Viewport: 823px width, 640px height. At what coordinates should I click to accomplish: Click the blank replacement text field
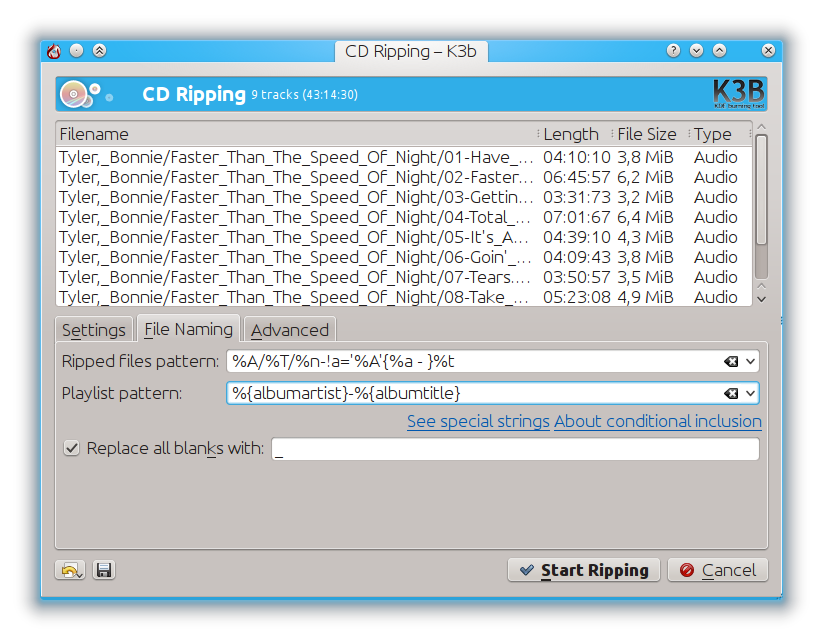coord(515,449)
